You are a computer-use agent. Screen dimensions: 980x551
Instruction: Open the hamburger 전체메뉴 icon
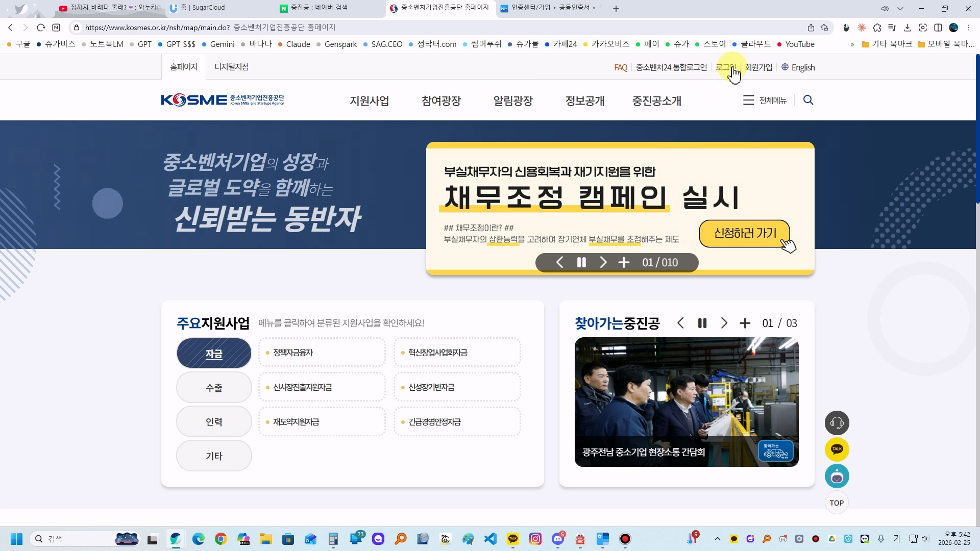click(x=748, y=101)
